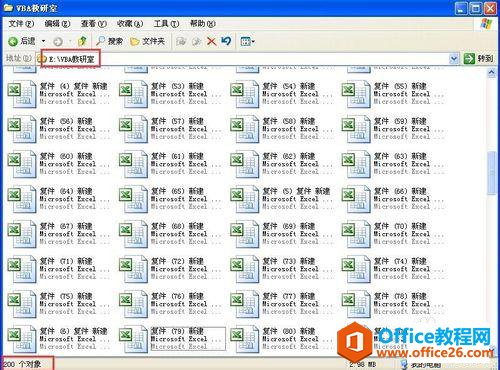Screen dimensions: 500x370
Task: Select Excel icon of 复件 (61) 新建
Action: click(133, 164)
